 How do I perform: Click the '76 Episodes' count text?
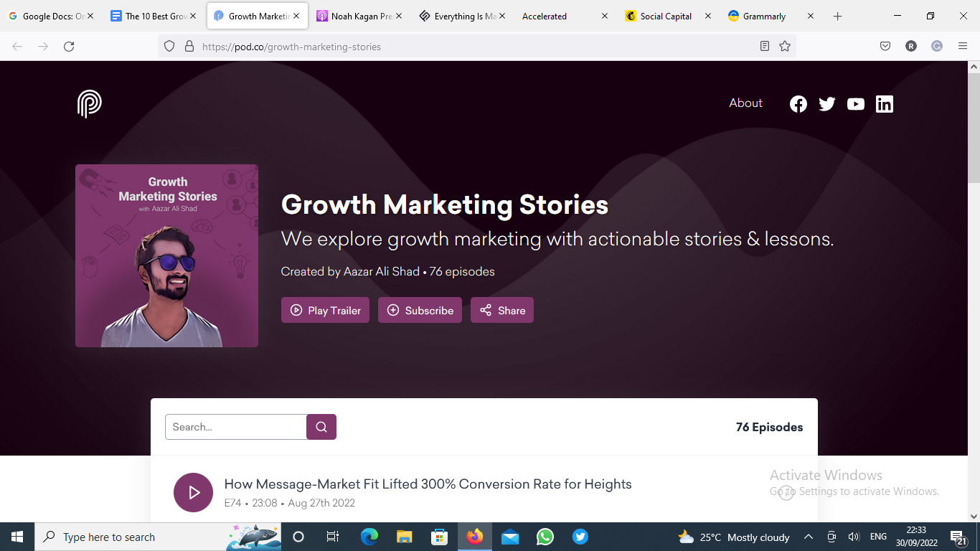[769, 427]
